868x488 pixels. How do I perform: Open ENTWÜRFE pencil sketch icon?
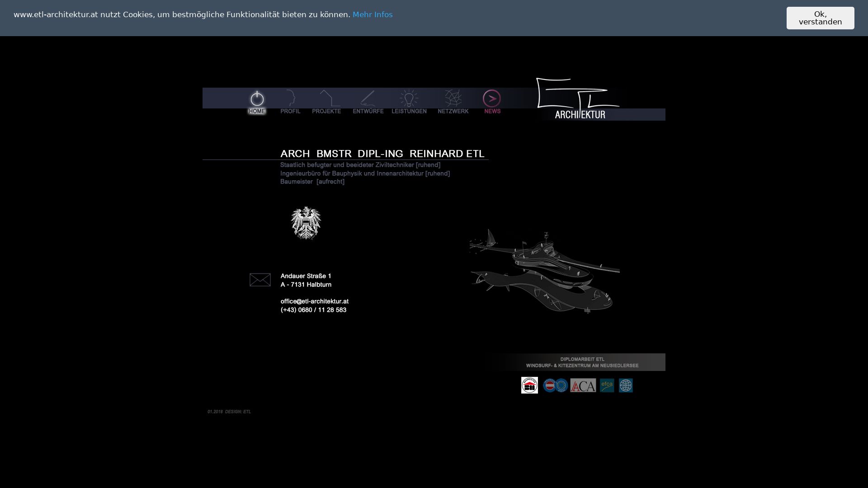tap(368, 98)
